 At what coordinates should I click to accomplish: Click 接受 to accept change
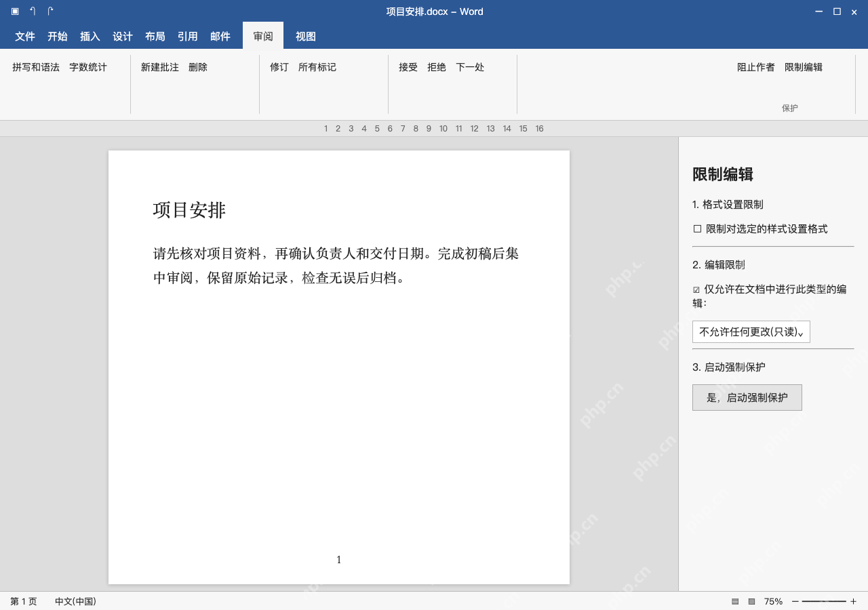point(408,67)
